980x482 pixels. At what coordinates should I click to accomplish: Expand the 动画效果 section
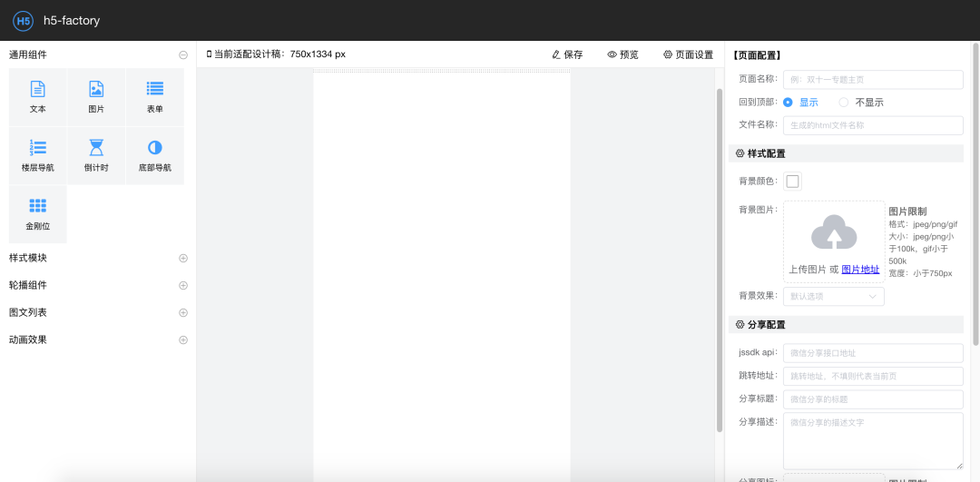click(x=183, y=340)
